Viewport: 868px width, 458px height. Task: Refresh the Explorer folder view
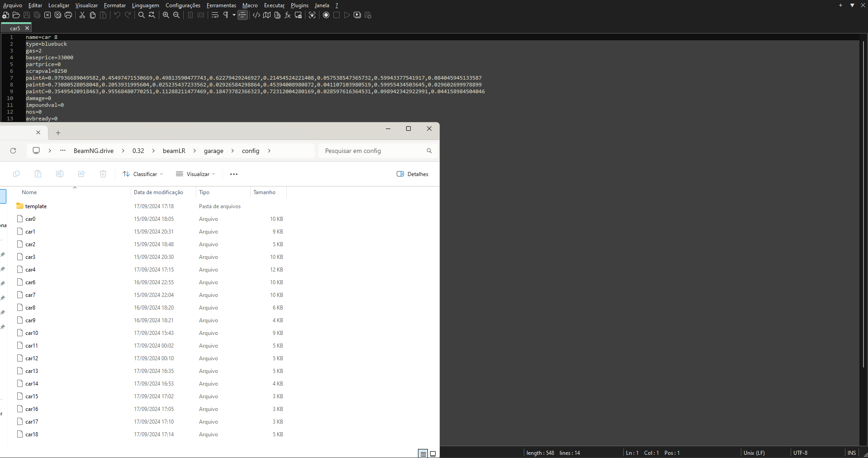pos(13,151)
